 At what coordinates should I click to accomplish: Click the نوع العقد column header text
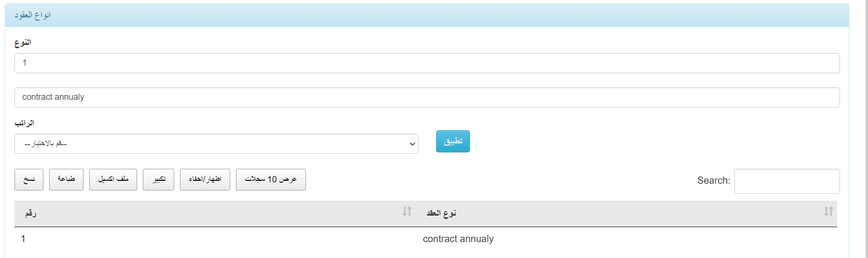[x=441, y=213]
